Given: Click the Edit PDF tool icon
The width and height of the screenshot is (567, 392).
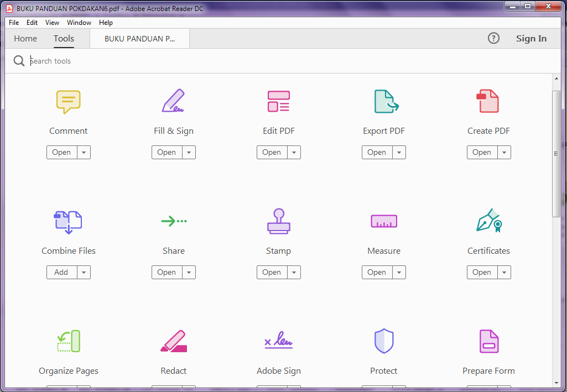Looking at the screenshot, I should coord(278,101).
